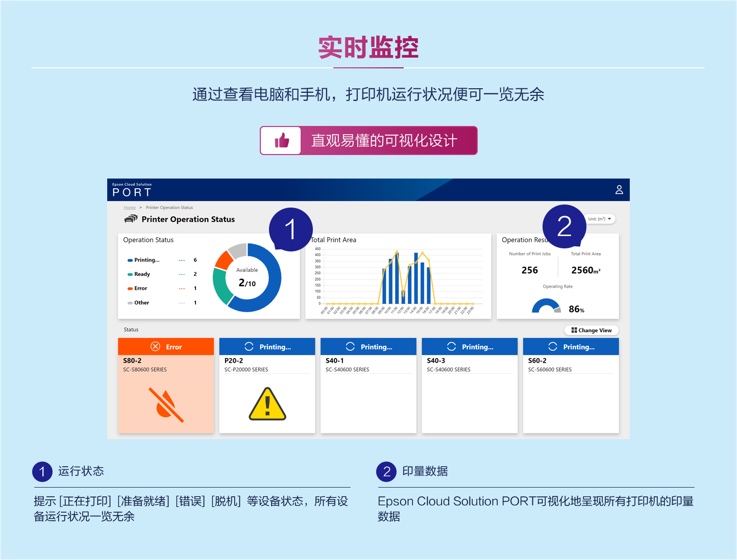Click the SC-S60600 SERIES model text
This screenshot has height=560, width=737.
coord(550,370)
